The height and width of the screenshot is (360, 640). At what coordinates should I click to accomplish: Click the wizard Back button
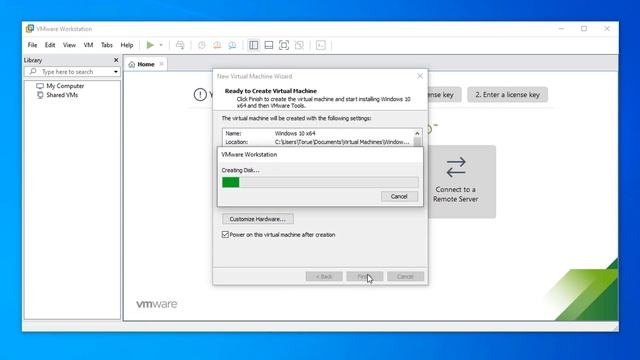[x=324, y=276]
